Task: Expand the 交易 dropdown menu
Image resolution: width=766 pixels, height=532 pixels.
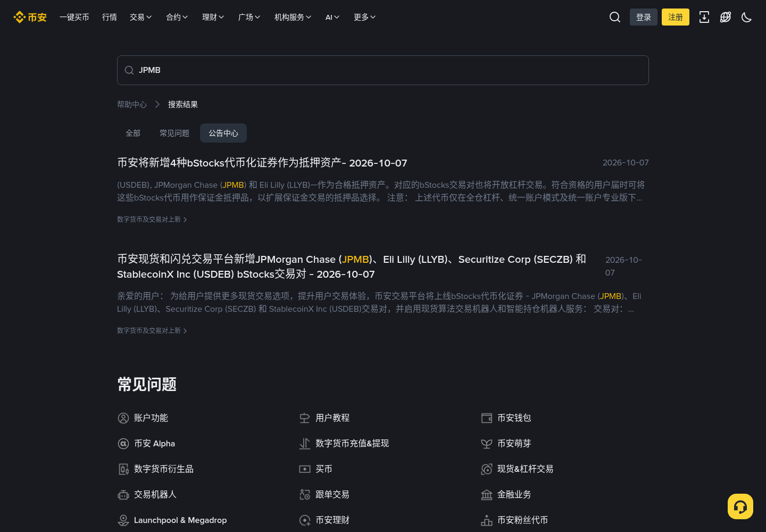Action: click(141, 17)
